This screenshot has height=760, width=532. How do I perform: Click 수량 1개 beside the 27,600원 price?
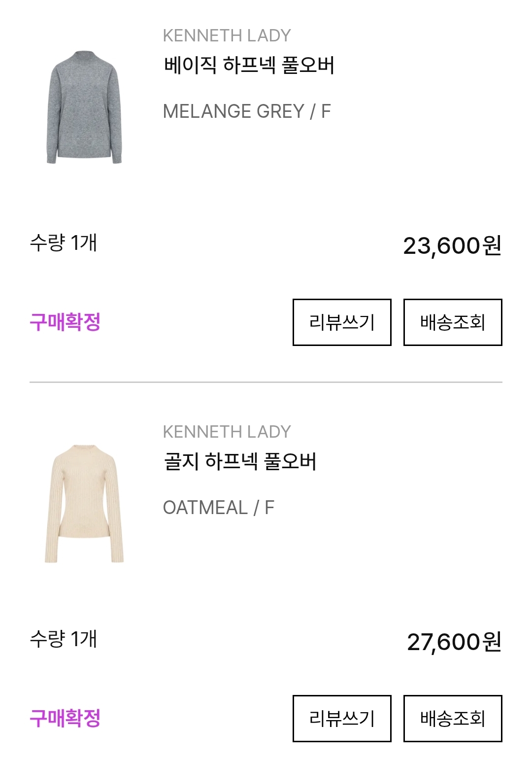coord(64,639)
